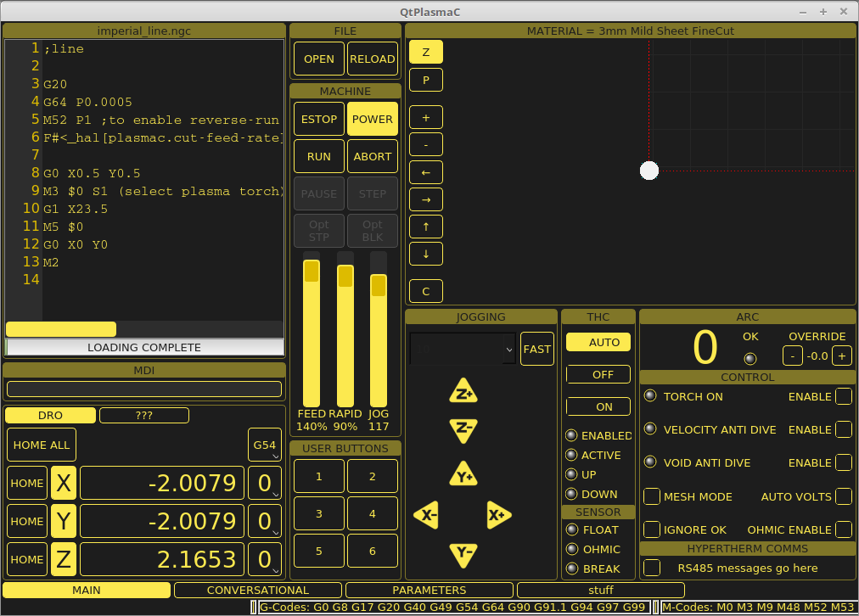Click the X axis label button

click(64, 483)
